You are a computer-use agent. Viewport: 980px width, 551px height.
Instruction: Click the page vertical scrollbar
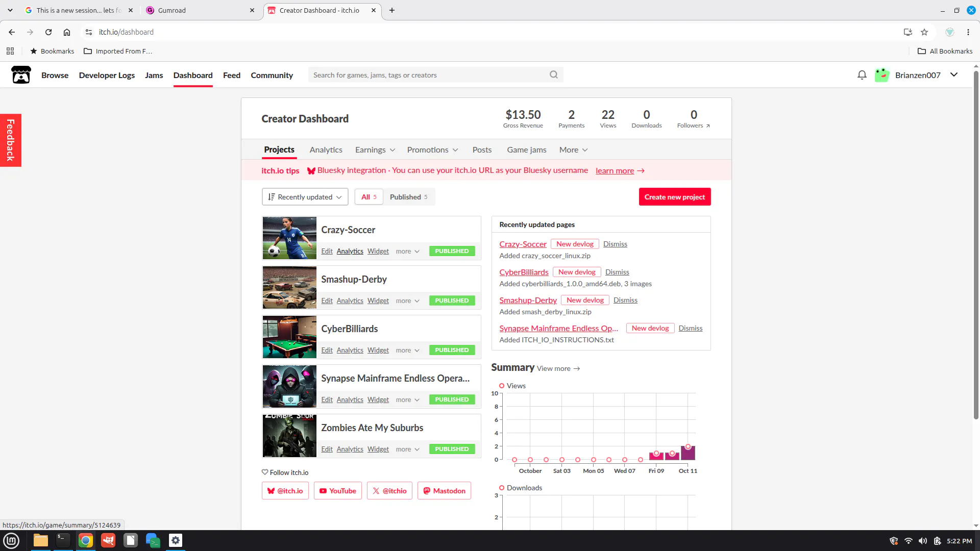tap(976, 245)
